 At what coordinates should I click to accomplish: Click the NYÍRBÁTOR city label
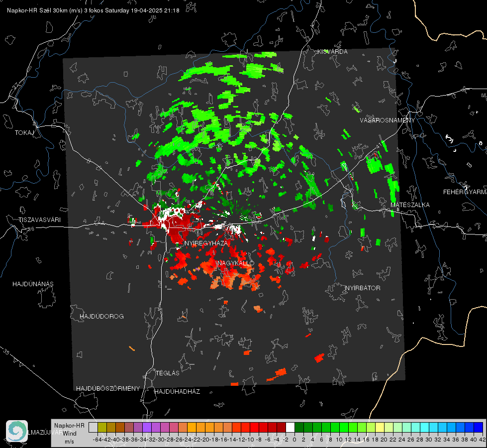(x=363, y=288)
